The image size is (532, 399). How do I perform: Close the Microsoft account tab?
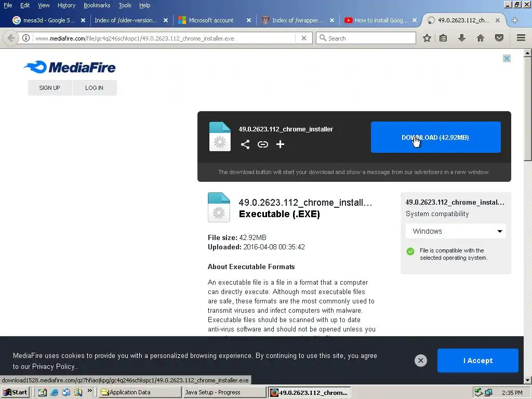point(249,20)
